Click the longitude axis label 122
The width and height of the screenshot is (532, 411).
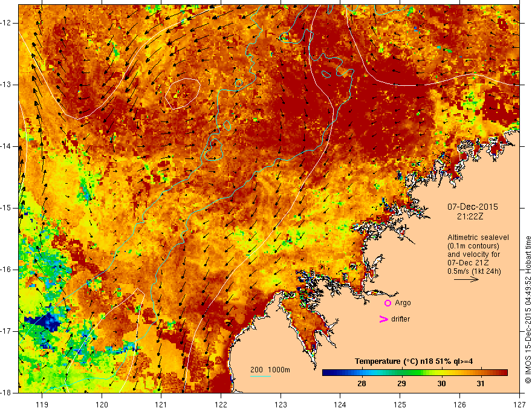pos(221,404)
